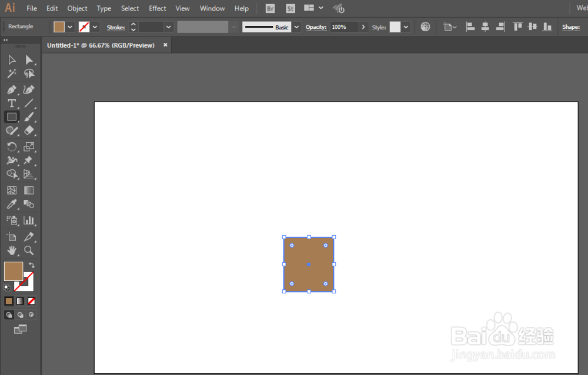Screen dimensions: 588x375
Task: Open the Object menu
Action: [x=77, y=8]
